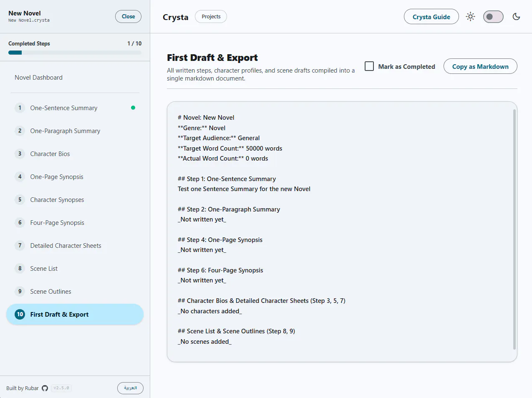Open the Projects page
Viewport: 532px width, 398px height.
[x=211, y=17]
